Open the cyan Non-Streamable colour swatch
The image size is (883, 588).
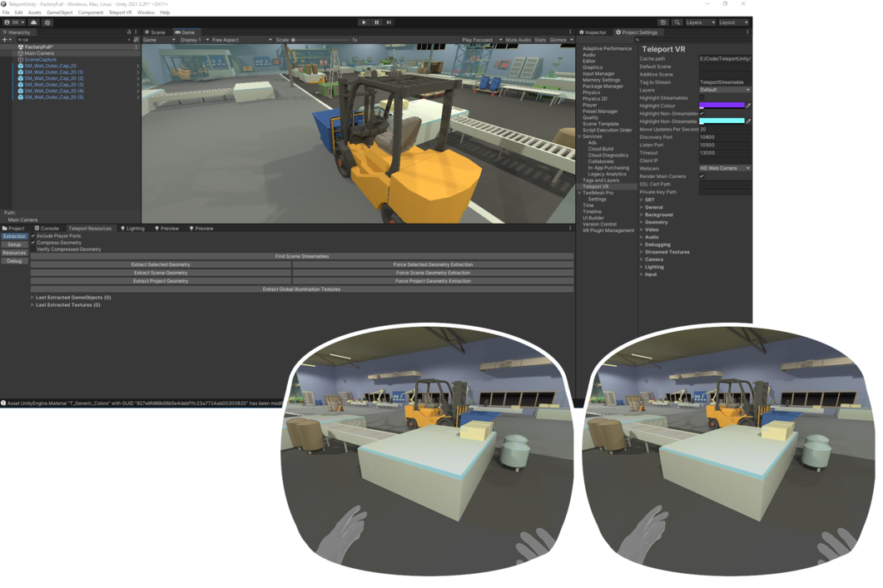[x=722, y=121]
